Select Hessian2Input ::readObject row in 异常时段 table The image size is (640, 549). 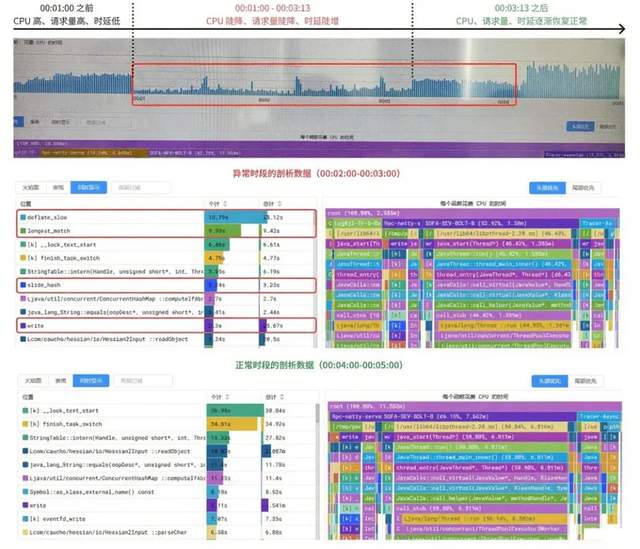click(x=166, y=339)
